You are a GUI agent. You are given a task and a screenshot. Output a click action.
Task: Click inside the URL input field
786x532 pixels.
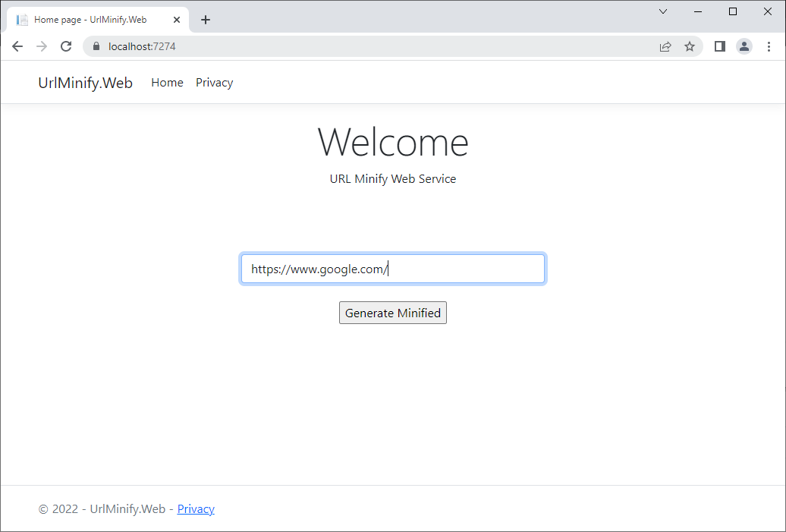point(392,268)
